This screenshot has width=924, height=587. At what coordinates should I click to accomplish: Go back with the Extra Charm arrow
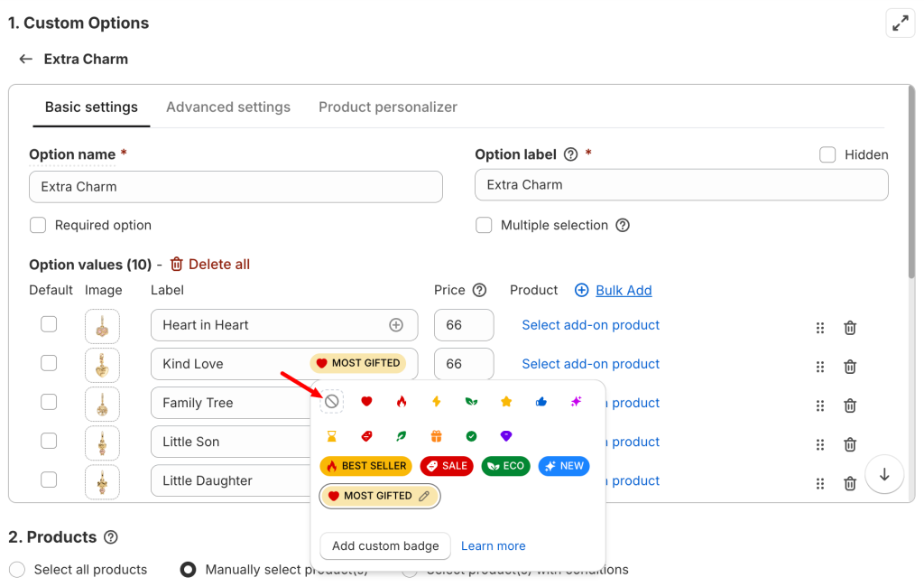25,59
